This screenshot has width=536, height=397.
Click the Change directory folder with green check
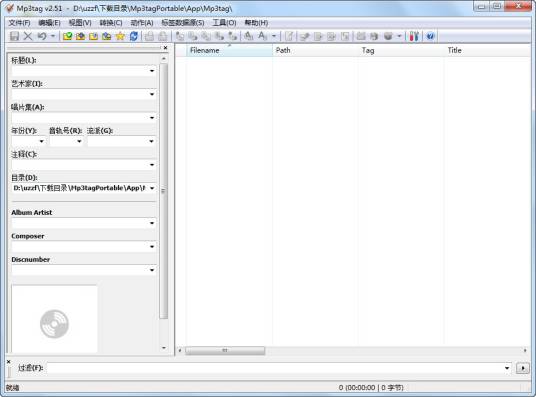[67, 36]
